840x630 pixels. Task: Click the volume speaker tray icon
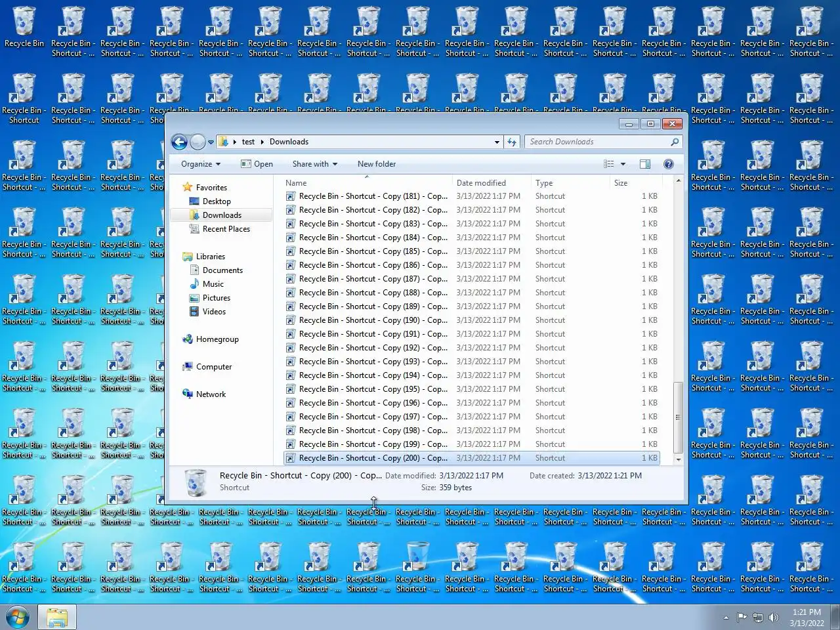(774, 618)
